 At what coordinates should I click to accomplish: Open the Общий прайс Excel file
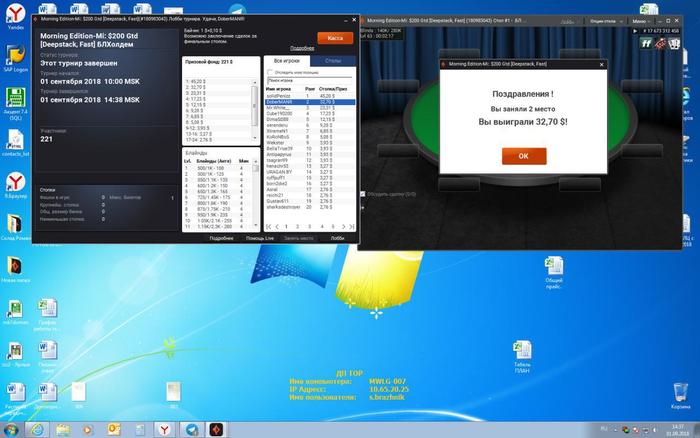pos(554,272)
